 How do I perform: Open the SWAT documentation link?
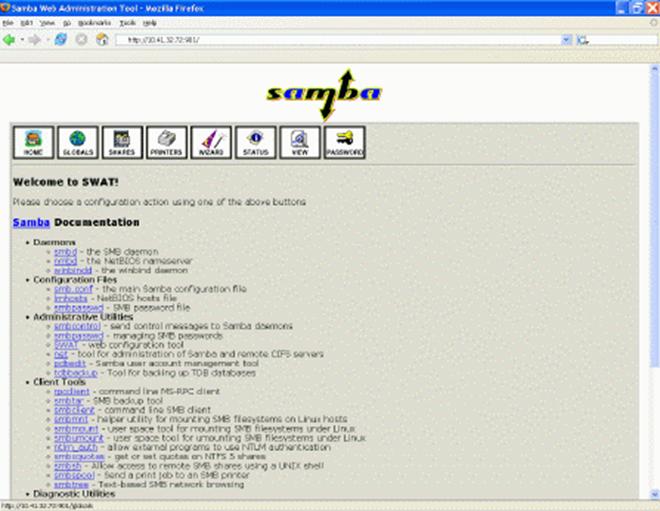click(x=66, y=345)
